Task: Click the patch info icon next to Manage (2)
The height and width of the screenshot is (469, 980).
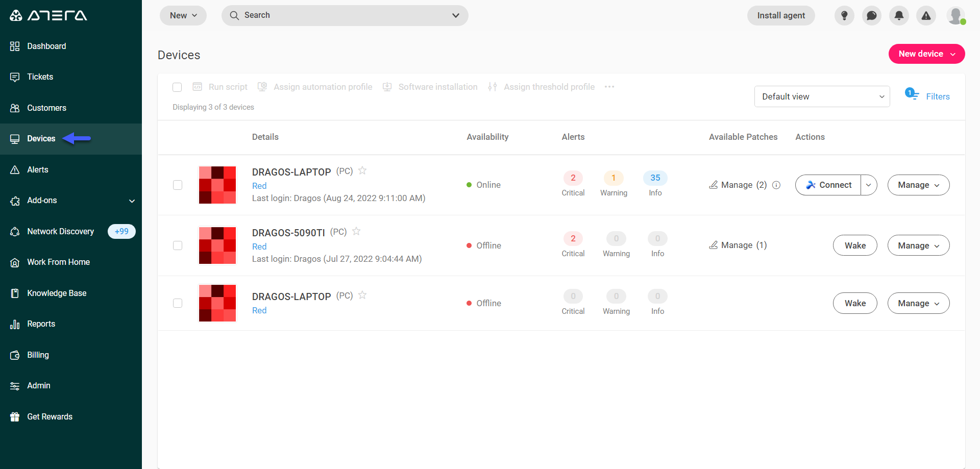Action: 776,185
